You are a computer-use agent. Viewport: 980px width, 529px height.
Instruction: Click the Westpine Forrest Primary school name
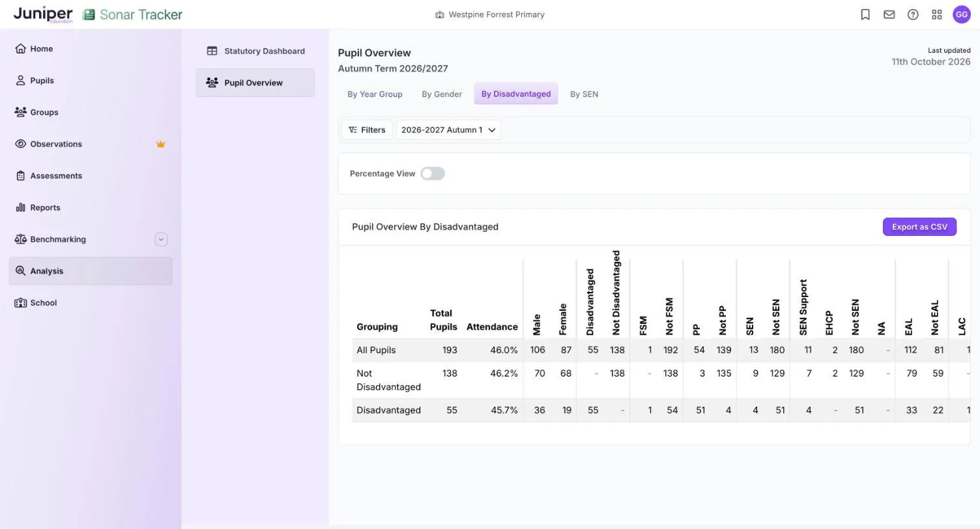coord(497,14)
